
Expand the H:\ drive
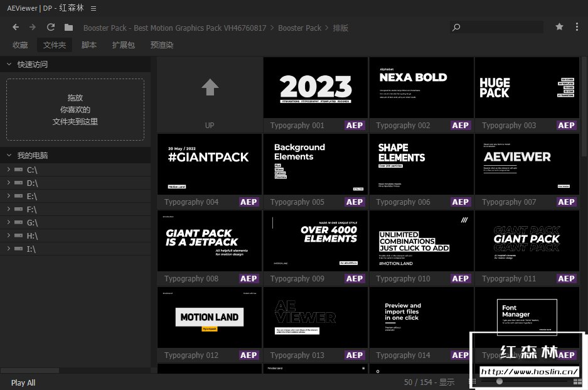9,236
